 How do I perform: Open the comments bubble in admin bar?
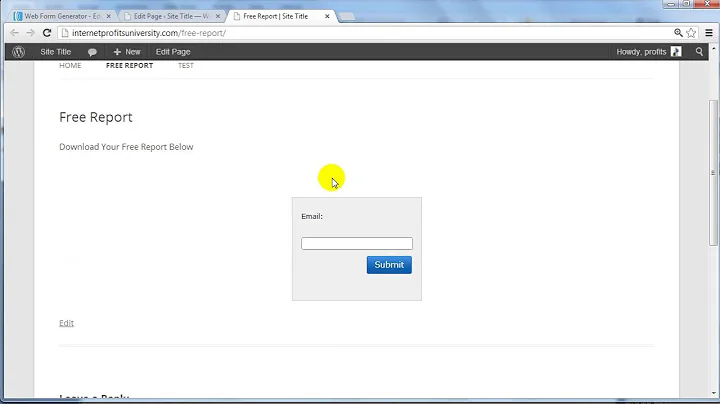pos(92,52)
